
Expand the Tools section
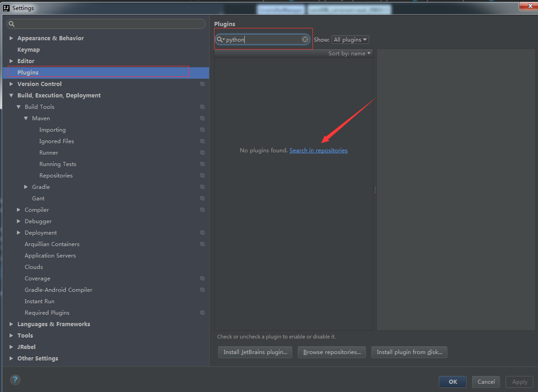tap(11, 335)
